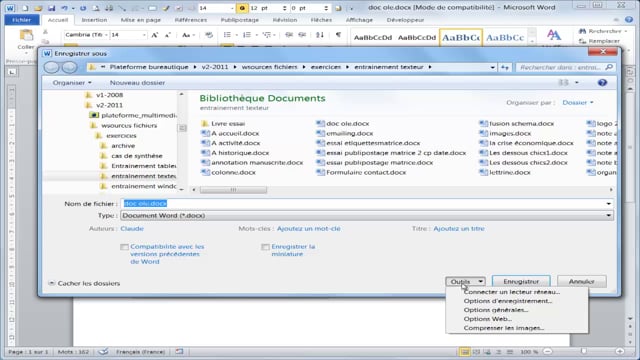This screenshot has width=640, height=360.
Task: Click the Back navigation arrow in the dialog
Action: coord(51,67)
